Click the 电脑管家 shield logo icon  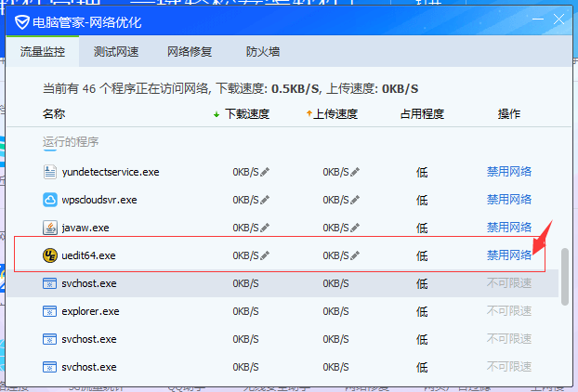pos(21,22)
